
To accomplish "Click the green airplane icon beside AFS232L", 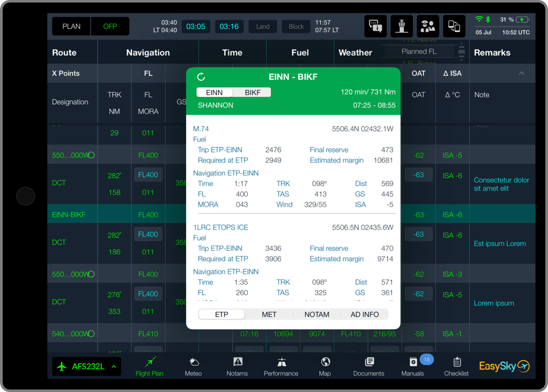I will pos(62,366).
